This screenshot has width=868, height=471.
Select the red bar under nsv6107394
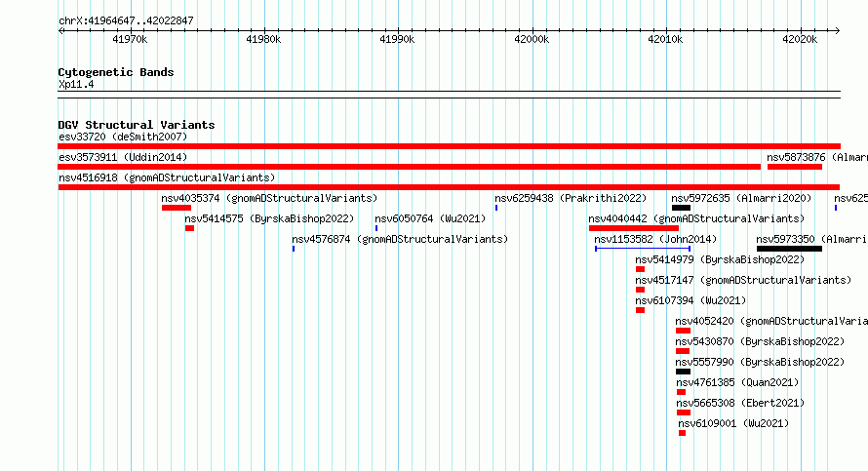(x=640, y=310)
